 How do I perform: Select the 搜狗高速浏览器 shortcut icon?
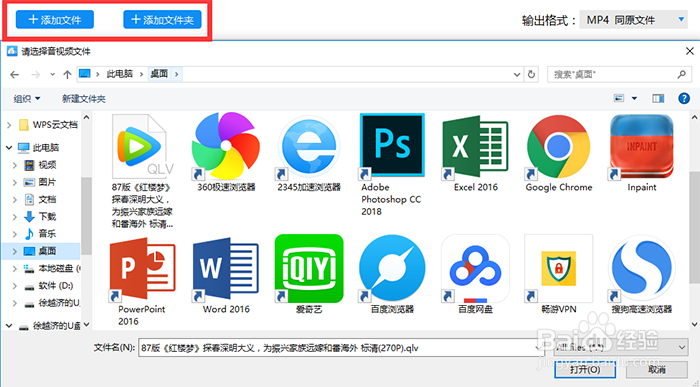(x=642, y=275)
